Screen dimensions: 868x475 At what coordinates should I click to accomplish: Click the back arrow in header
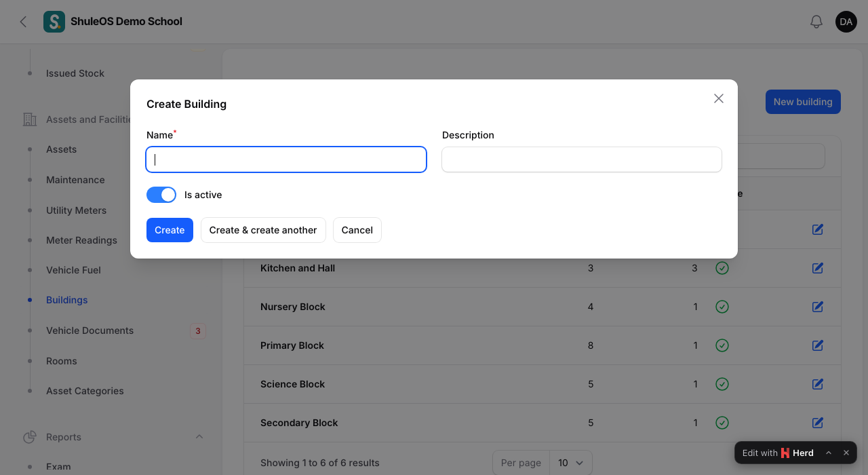coord(23,22)
